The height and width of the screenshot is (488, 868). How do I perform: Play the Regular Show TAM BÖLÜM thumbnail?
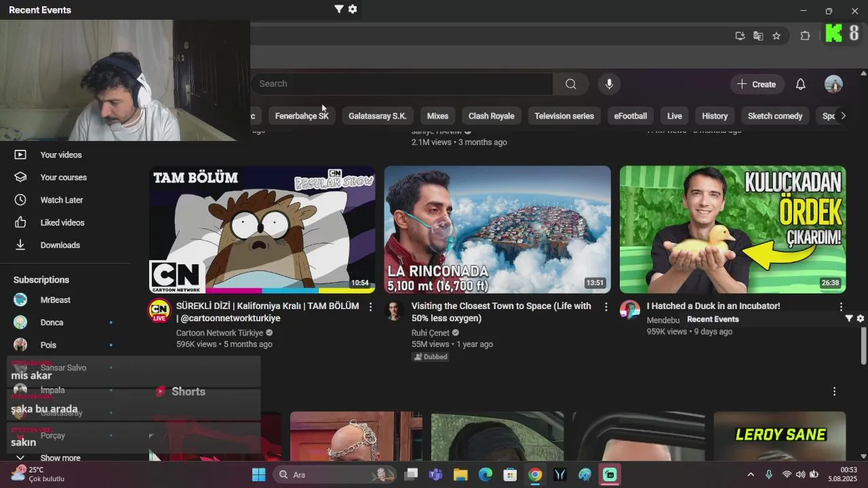(x=262, y=230)
